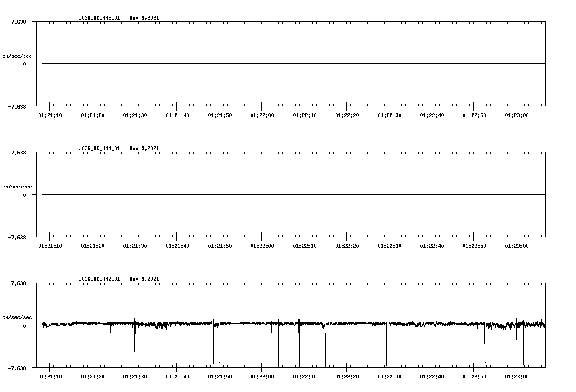This screenshot has width=576, height=392.
Task: Click the 0 axis label of HNE plot
Action: [x=25, y=64]
